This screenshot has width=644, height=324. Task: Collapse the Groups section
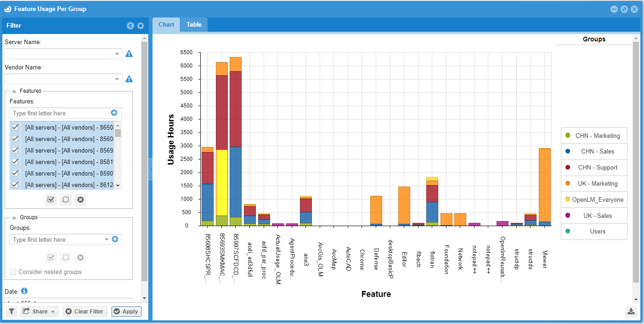[14, 217]
